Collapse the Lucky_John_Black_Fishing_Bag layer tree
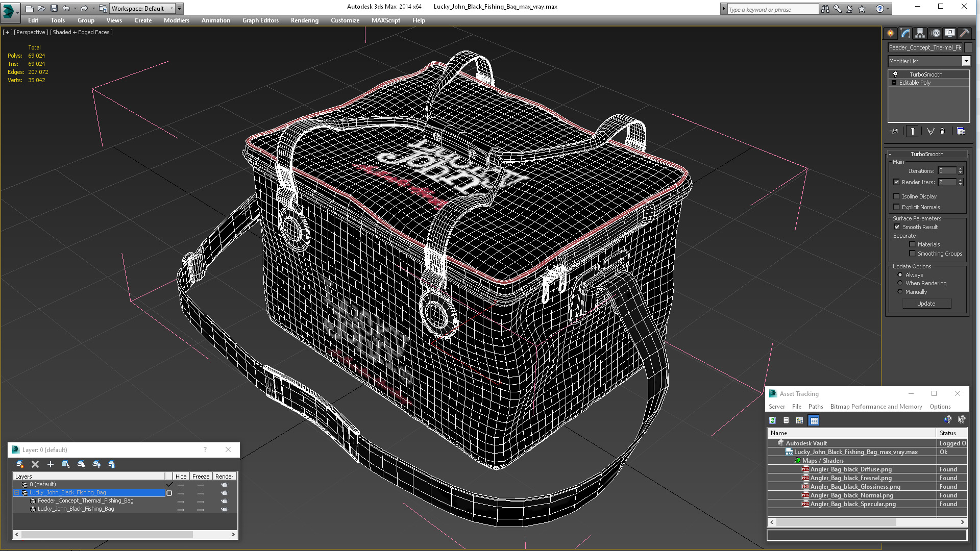980x551 pixels. pyautogui.click(x=16, y=493)
